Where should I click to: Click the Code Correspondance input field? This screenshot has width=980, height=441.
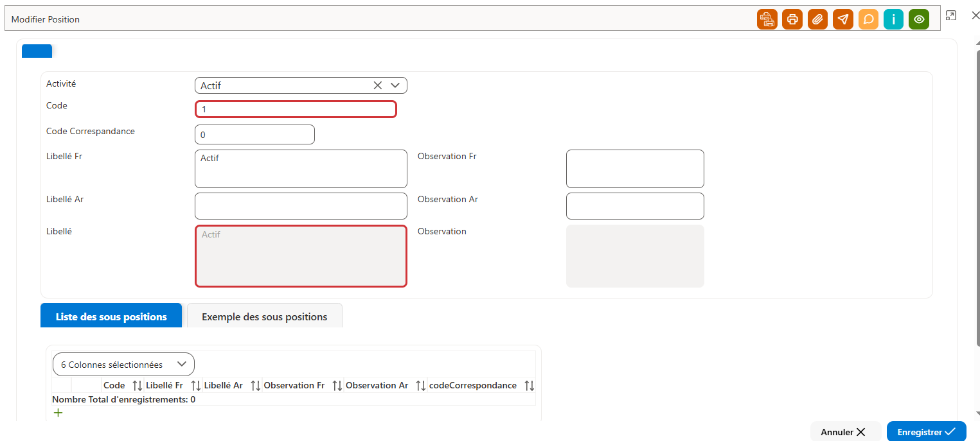point(254,135)
